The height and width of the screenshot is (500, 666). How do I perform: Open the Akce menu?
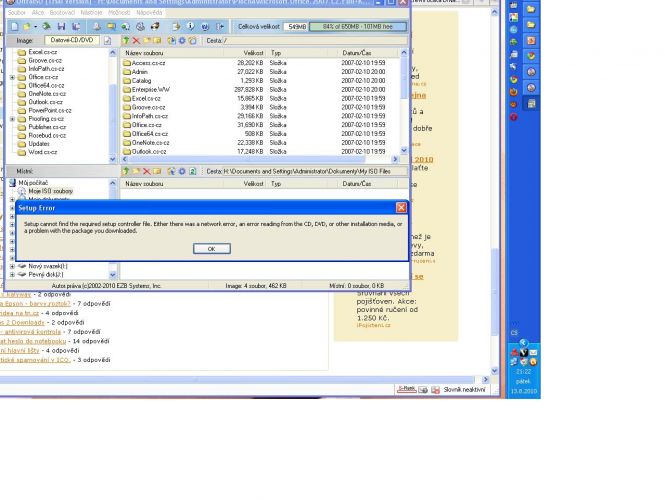click(38, 13)
